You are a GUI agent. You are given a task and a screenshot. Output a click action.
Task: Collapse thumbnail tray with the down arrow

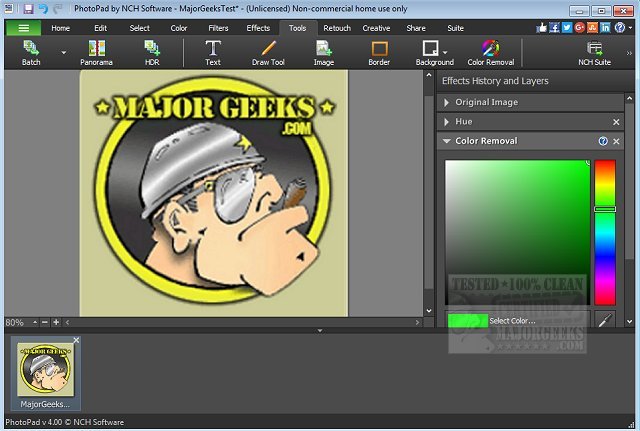click(320, 331)
